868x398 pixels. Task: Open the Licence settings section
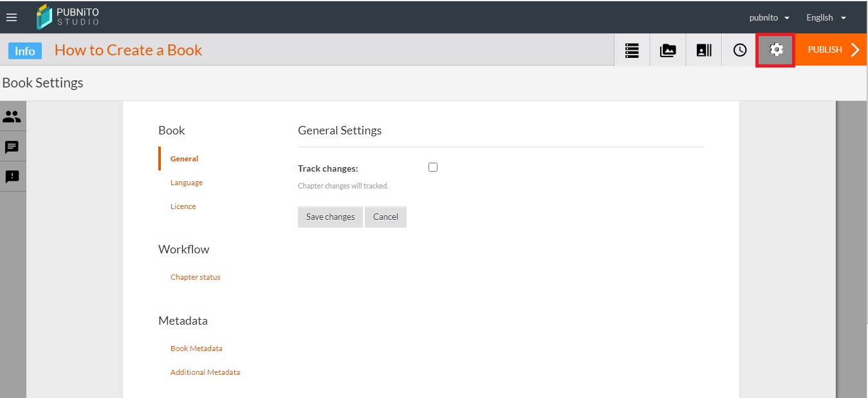(183, 206)
